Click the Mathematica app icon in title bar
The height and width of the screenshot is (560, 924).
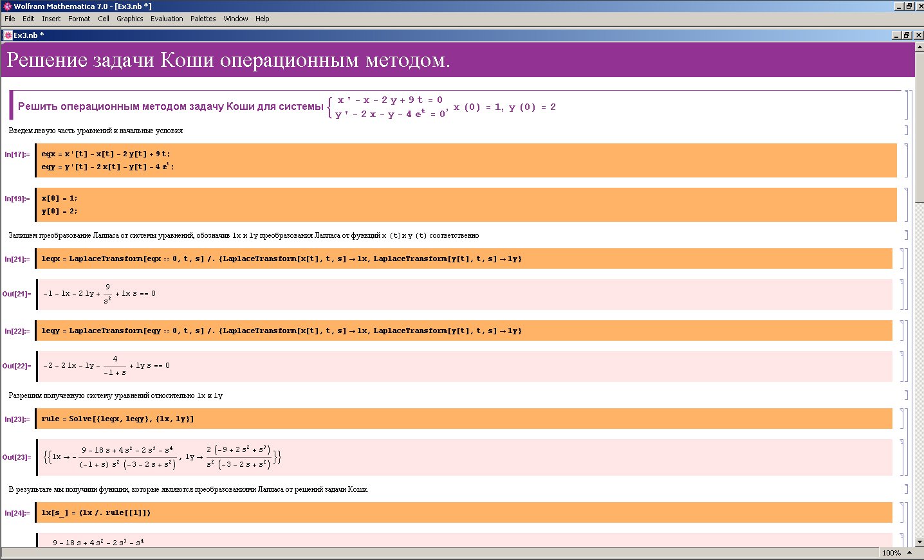(x=6, y=6)
